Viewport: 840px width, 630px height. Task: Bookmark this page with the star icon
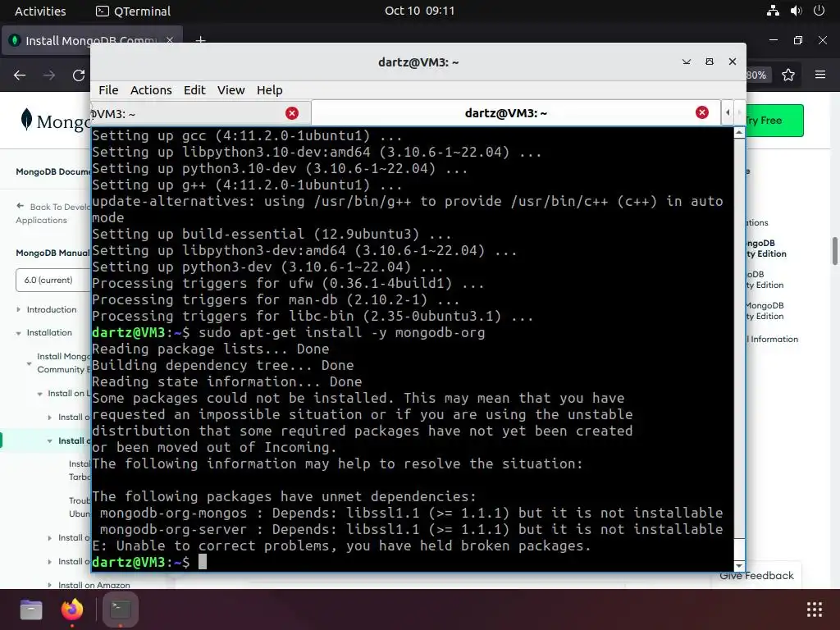[x=788, y=75]
